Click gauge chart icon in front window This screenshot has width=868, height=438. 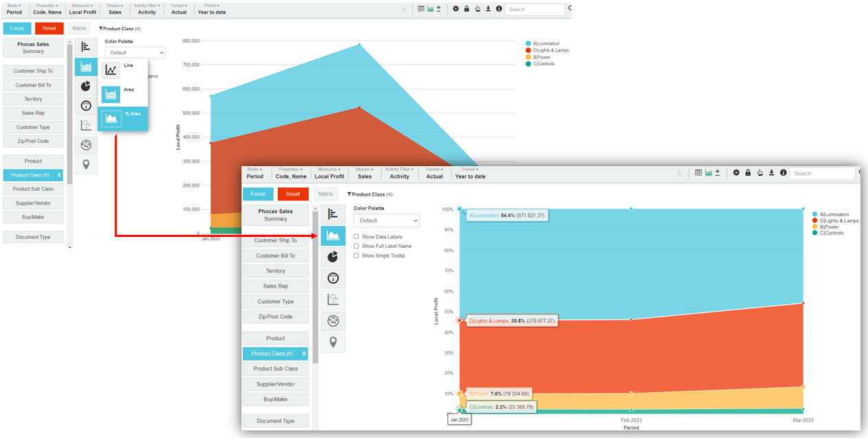[x=333, y=278]
